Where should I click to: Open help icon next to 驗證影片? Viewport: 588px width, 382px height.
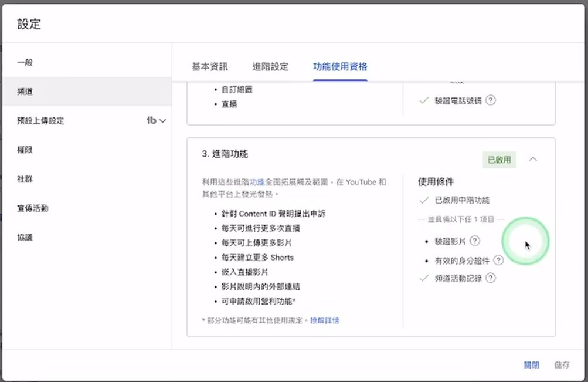475,241
